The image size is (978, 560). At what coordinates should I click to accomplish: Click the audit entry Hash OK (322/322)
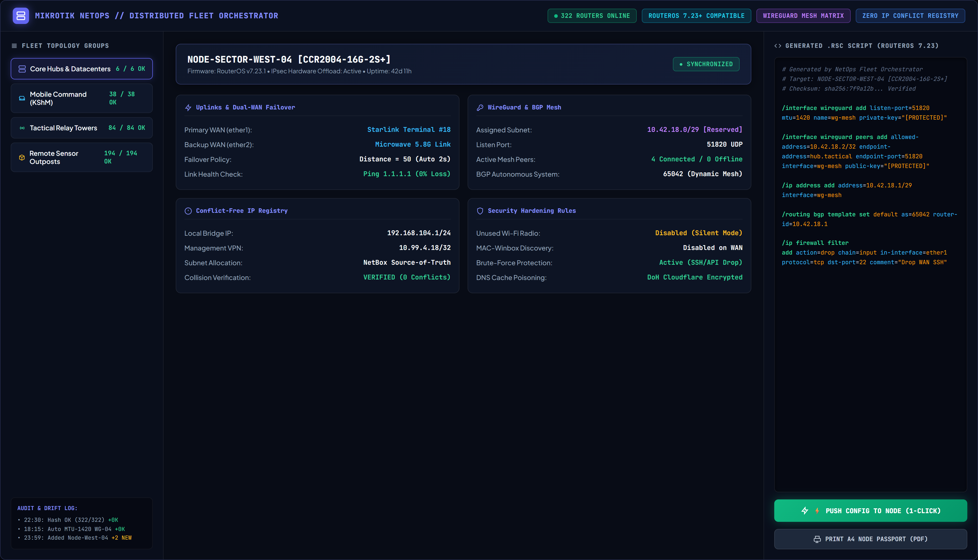click(x=68, y=520)
